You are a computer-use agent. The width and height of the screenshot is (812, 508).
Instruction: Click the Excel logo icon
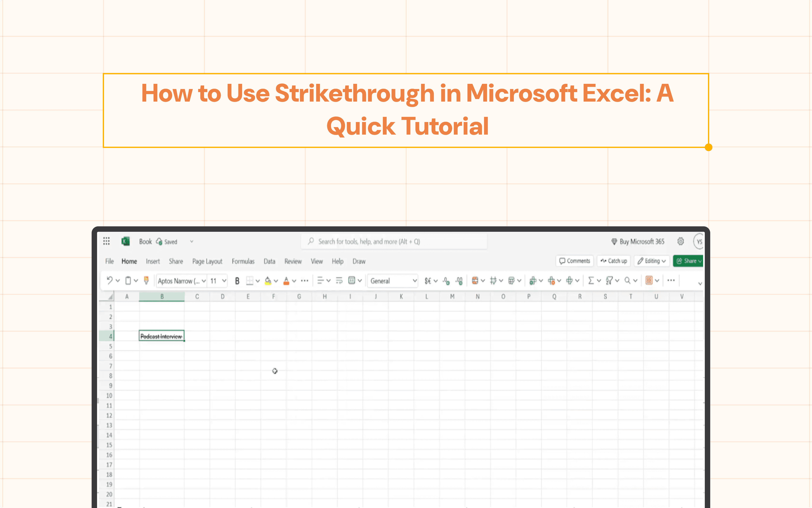click(125, 241)
